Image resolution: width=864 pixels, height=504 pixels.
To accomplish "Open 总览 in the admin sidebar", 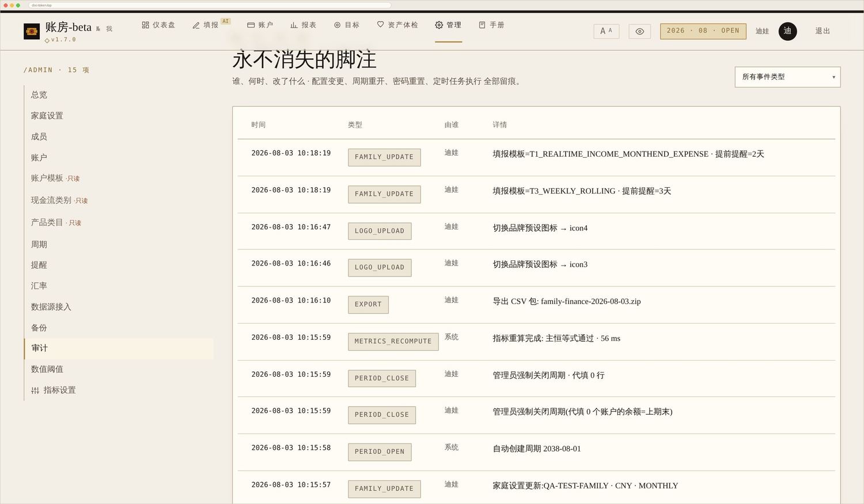I will [39, 95].
